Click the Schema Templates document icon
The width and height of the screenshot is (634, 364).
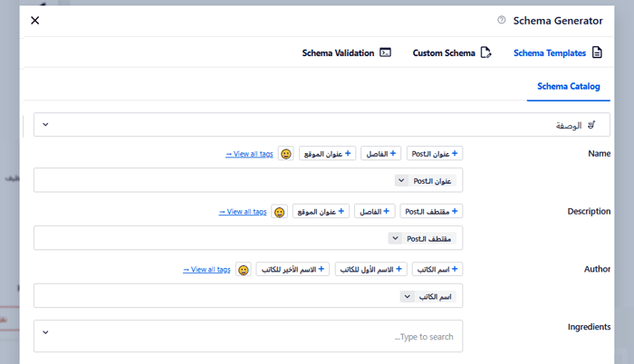point(597,53)
